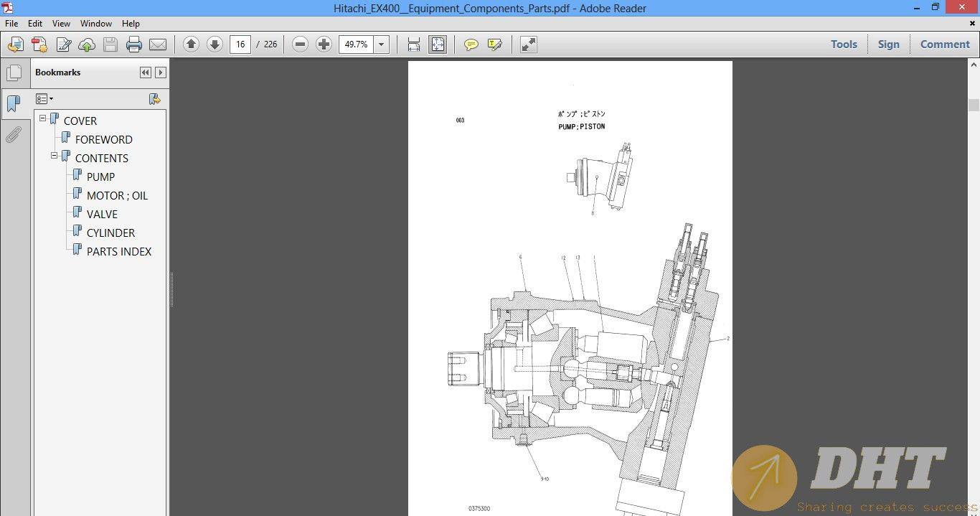Jump to the MOTOR ; OIL bookmark
980x516 pixels.
tap(118, 195)
